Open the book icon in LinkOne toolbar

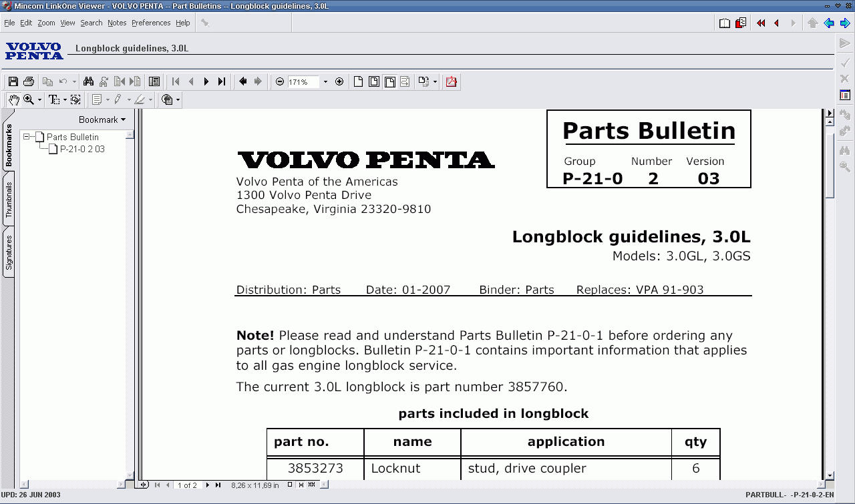coord(725,23)
